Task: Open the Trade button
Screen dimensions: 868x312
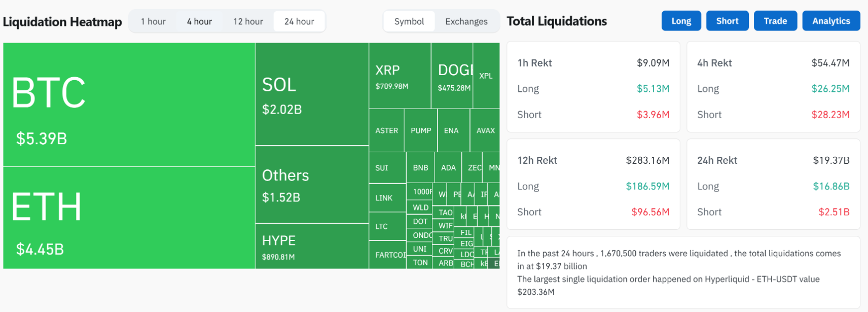Action: pos(775,21)
